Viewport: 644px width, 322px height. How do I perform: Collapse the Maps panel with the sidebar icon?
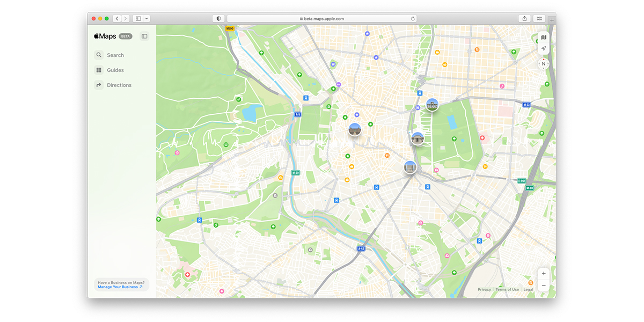click(x=144, y=36)
